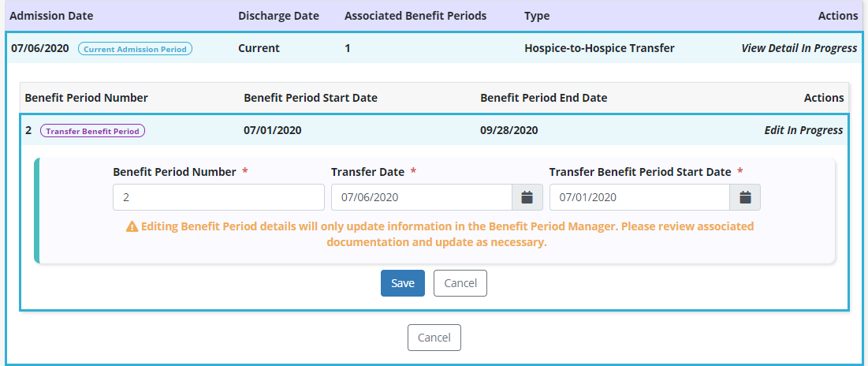Viewport: 868px width, 366px height.
Task: Save the benefit period changes
Action: coord(403,283)
